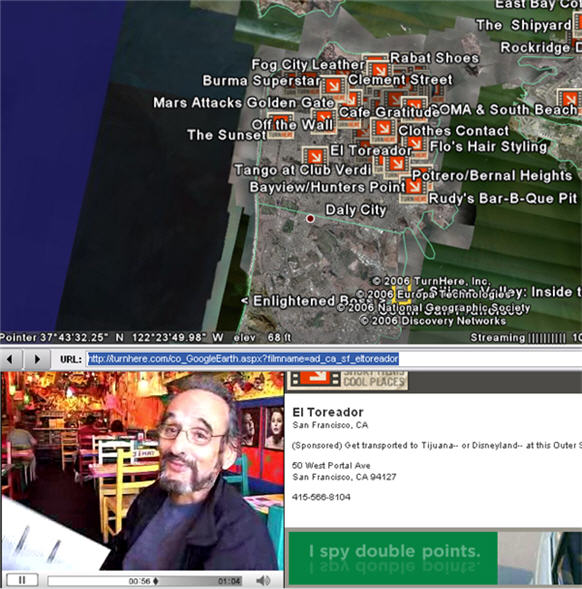This screenshot has height=589, width=582.
Task: Select the 'Off the Wall' map label
Action: (292, 125)
